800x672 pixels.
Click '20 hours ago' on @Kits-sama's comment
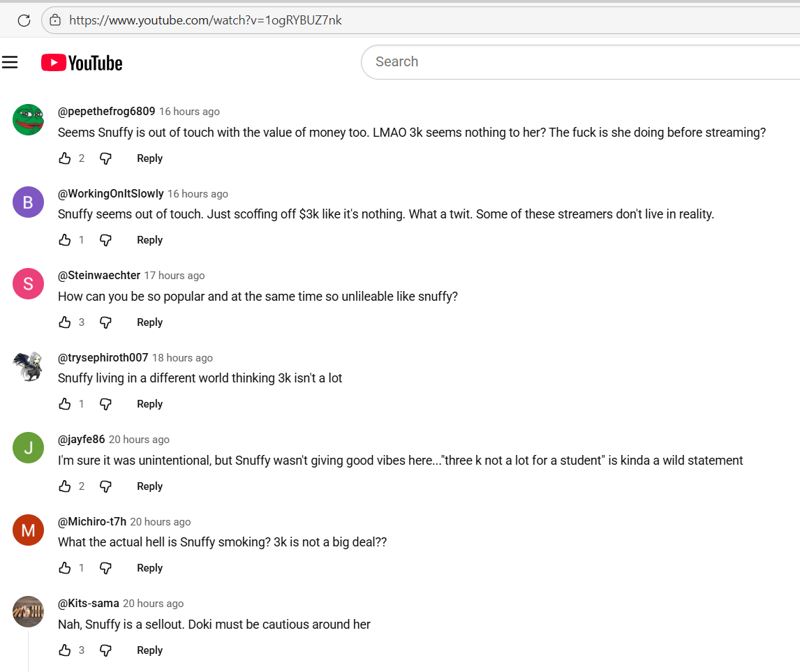pos(153,604)
